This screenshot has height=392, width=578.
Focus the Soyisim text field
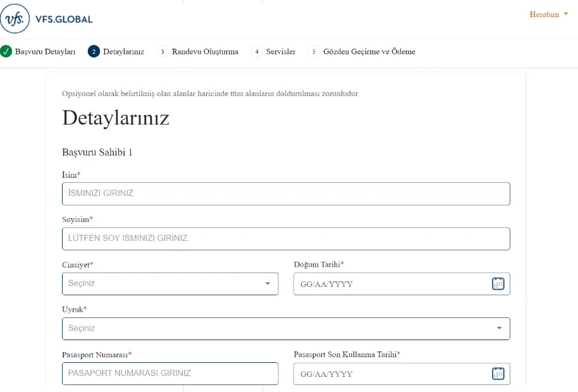click(x=286, y=239)
